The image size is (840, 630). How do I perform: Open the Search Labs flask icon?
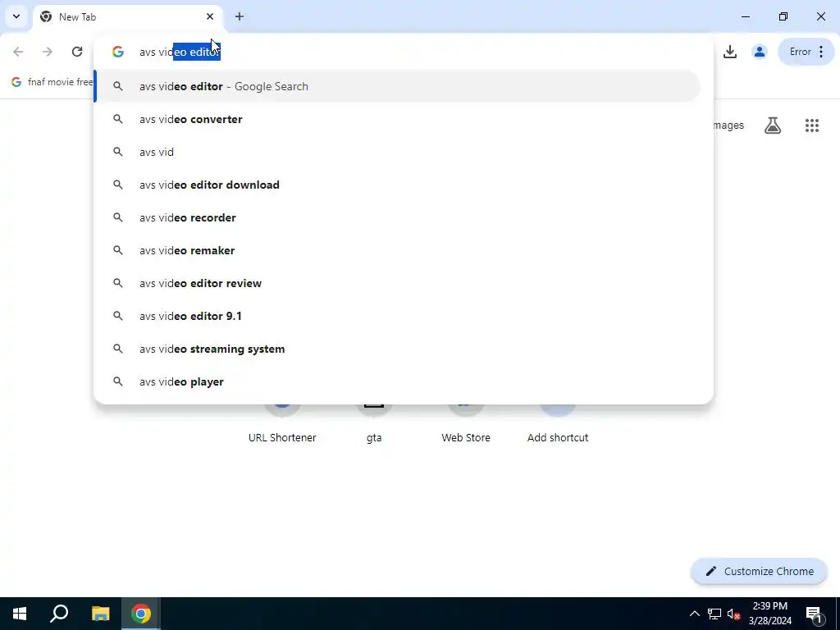tap(773, 126)
